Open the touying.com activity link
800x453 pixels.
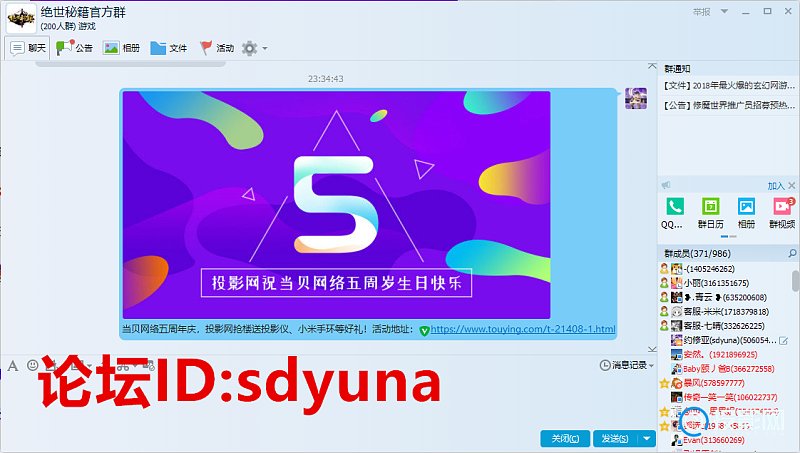(523, 329)
